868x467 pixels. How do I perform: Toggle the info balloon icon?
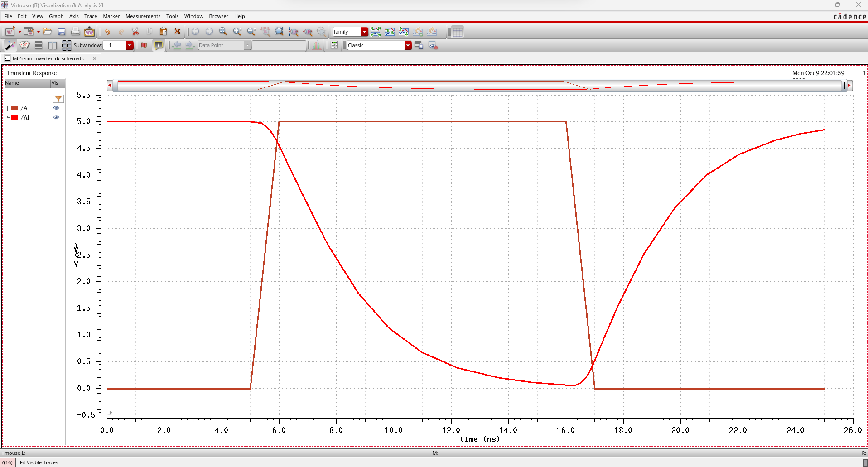tap(159, 45)
